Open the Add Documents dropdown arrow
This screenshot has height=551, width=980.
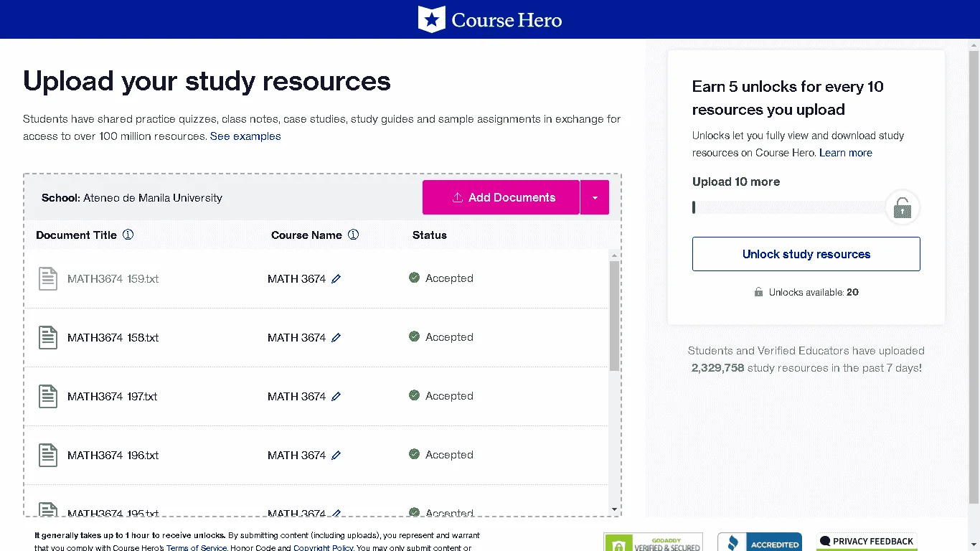tap(595, 197)
